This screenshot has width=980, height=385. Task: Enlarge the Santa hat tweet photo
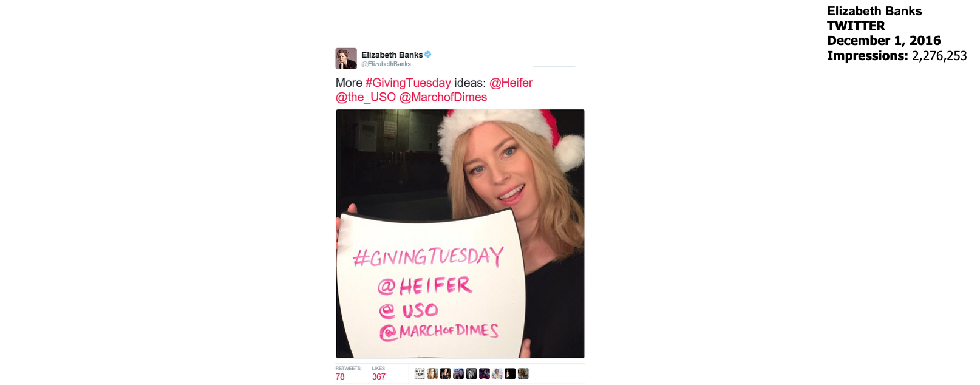click(460, 234)
